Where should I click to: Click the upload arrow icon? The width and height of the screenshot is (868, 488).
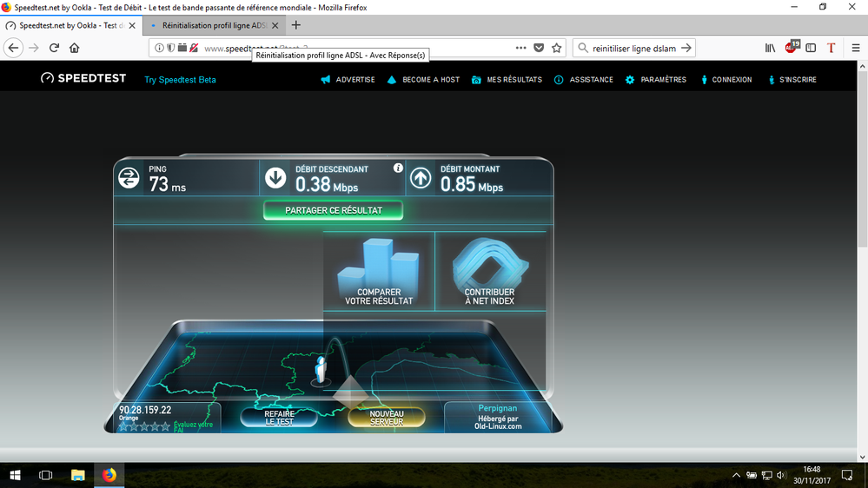pyautogui.click(x=421, y=178)
